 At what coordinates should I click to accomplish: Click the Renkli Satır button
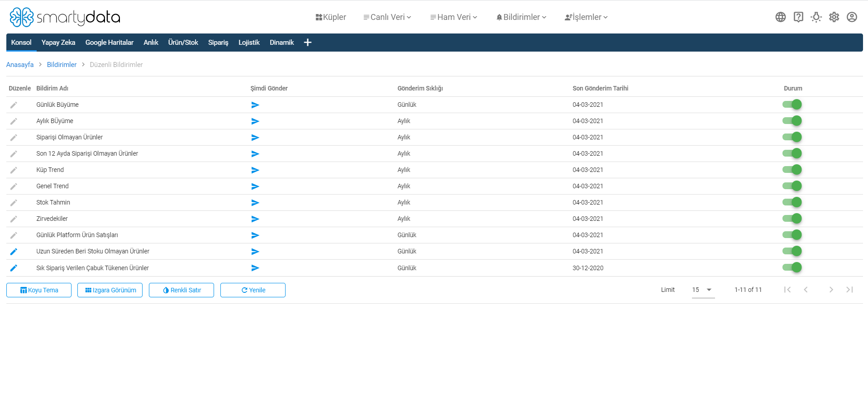pos(181,290)
